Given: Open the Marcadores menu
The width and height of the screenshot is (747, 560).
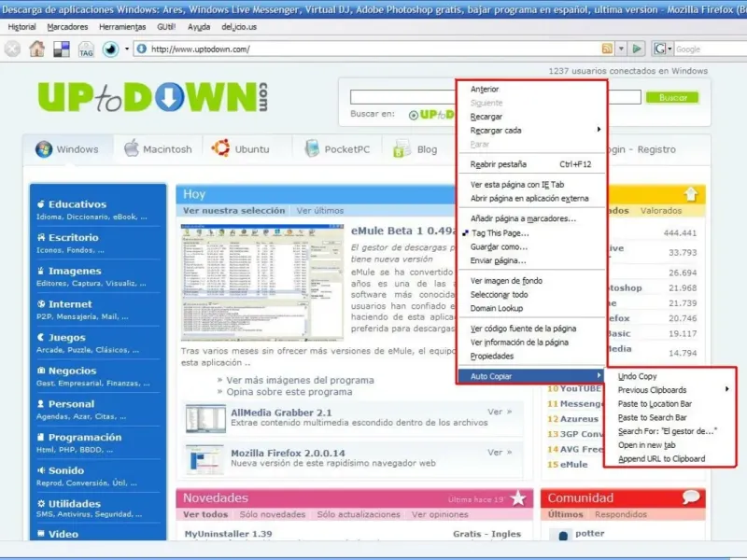Looking at the screenshot, I should coord(67,27).
